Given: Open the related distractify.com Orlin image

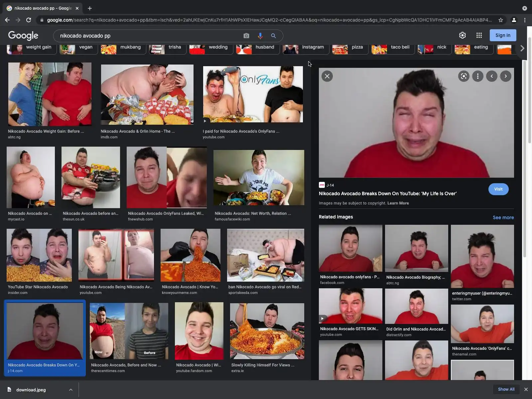Looking at the screenshot, I should pyautogui.click(x=416, y=306).
